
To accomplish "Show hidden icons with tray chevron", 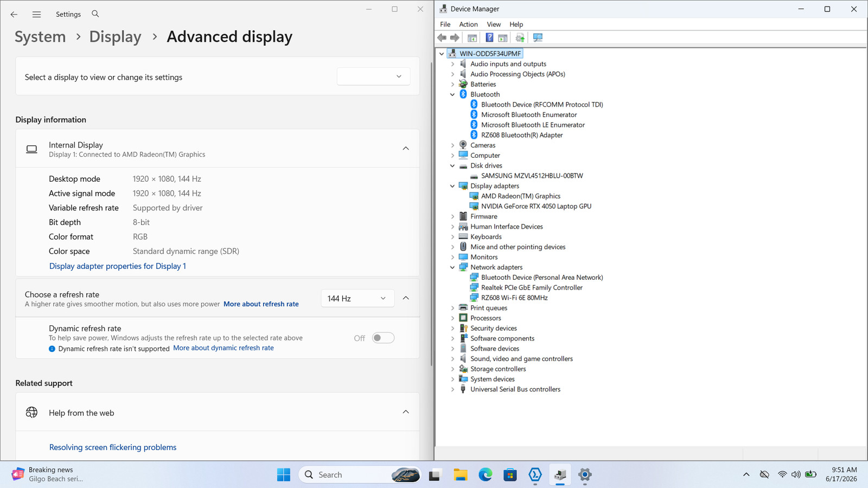I will tap(746, 474).
